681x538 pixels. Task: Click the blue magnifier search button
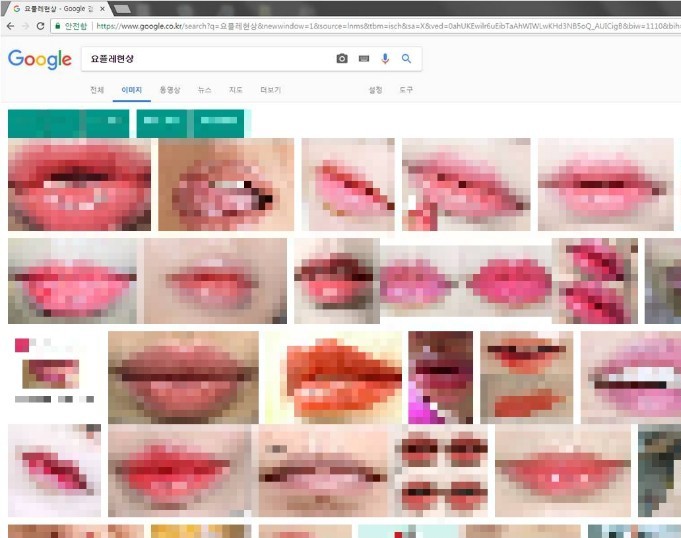tap(406, 59)
